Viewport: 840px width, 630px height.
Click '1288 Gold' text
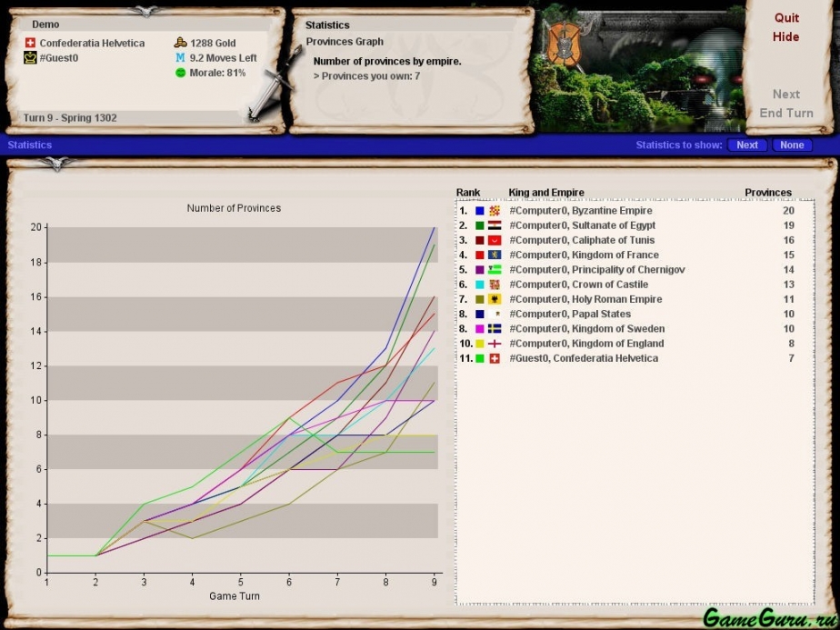point(213,43)
